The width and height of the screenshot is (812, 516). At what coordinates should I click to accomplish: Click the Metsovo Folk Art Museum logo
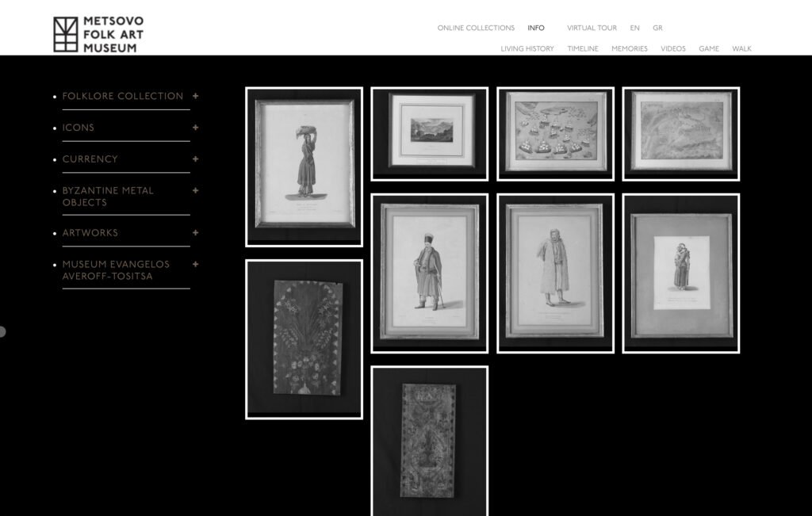click(x=98, y=35)
